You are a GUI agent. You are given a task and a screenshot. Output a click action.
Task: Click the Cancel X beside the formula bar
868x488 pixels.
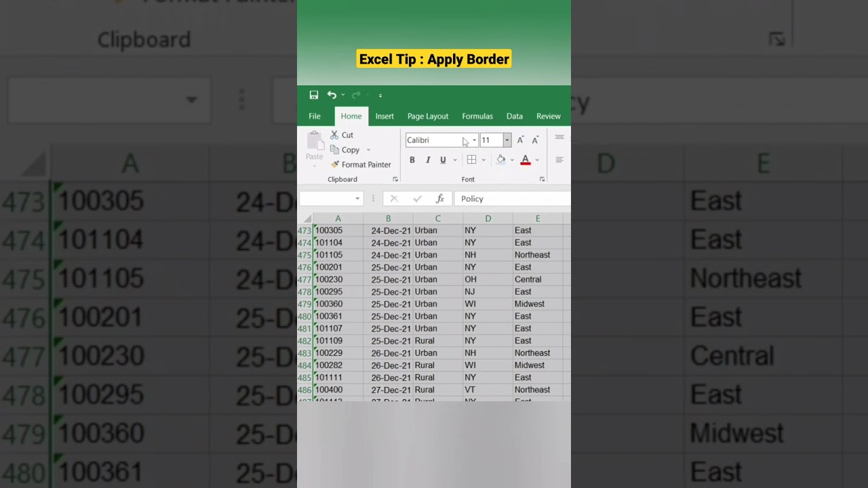tap(394, 199)
